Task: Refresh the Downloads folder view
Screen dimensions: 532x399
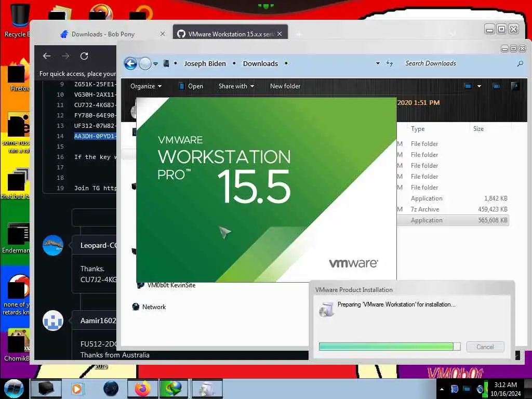Action: (390, 63)
